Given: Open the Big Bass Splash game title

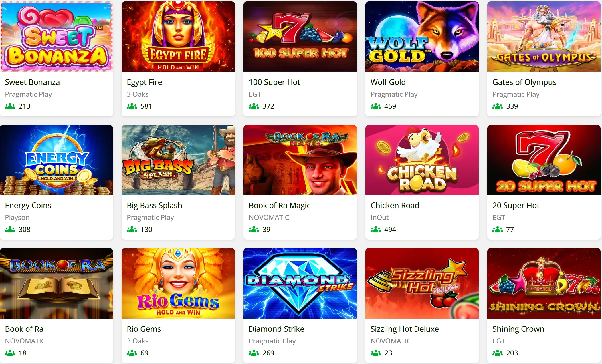Looking at the screenshot, I should (x=154, y=205).
